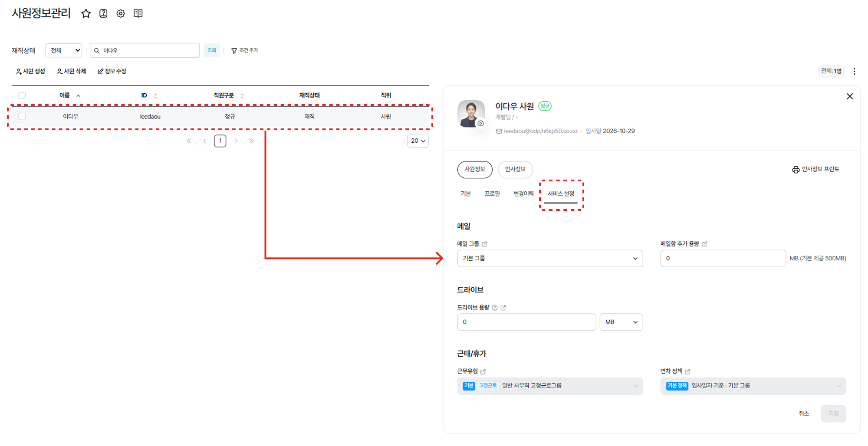This screenshot has width=868, height=446.
Task: Click the 취소 button
Action: (804, 413)
